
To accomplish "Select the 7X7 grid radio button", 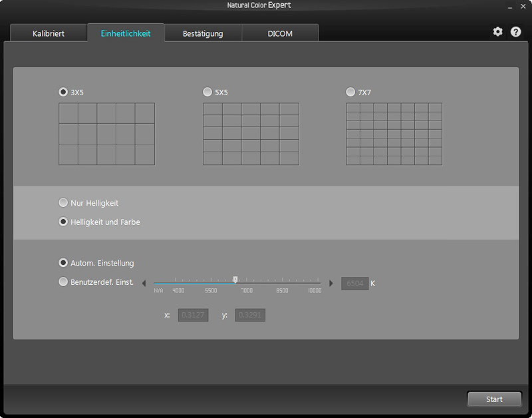I will tap(350, 92).
